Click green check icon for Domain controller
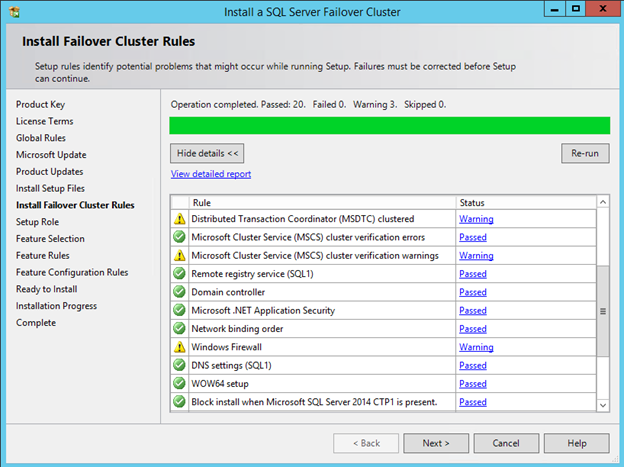Viewport: 624px width, 467px height. click(x=179, y=292)
